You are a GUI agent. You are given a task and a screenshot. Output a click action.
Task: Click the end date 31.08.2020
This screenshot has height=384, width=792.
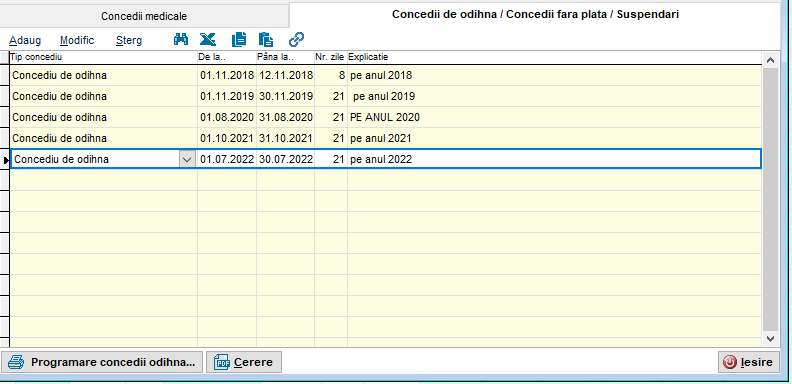coord(286,117)
